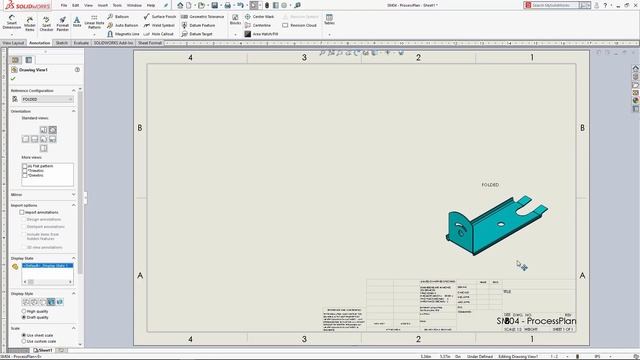This screenshot has width=640, height=360.
Task: Open Drawing View1 help icon
Action: coord(77,70)
